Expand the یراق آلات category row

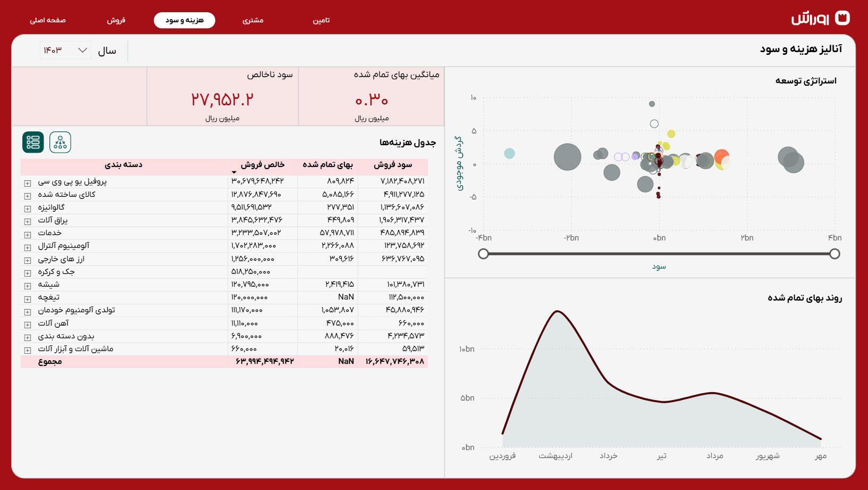pos(28,221)
